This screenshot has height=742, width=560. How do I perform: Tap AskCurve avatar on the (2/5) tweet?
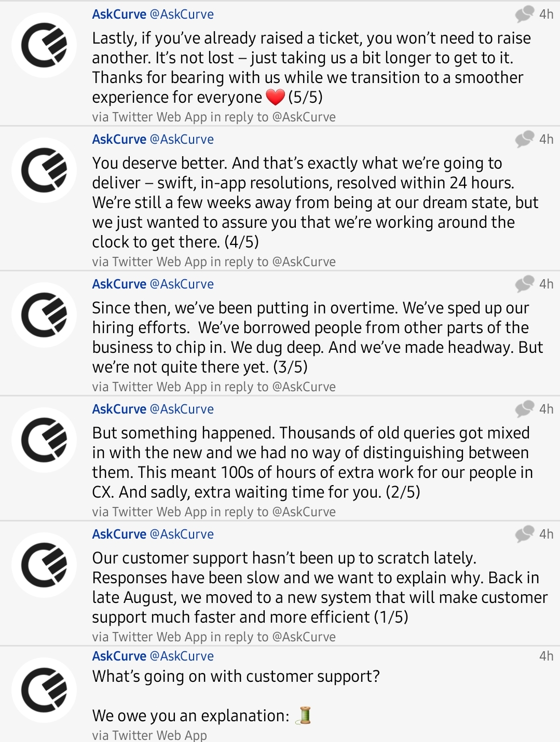click(44, 440)
